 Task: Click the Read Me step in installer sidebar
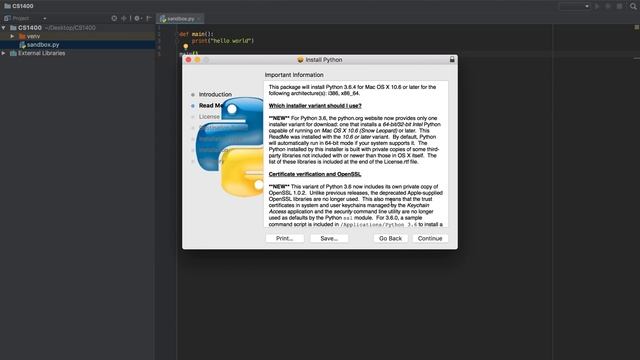click(211, 105)
